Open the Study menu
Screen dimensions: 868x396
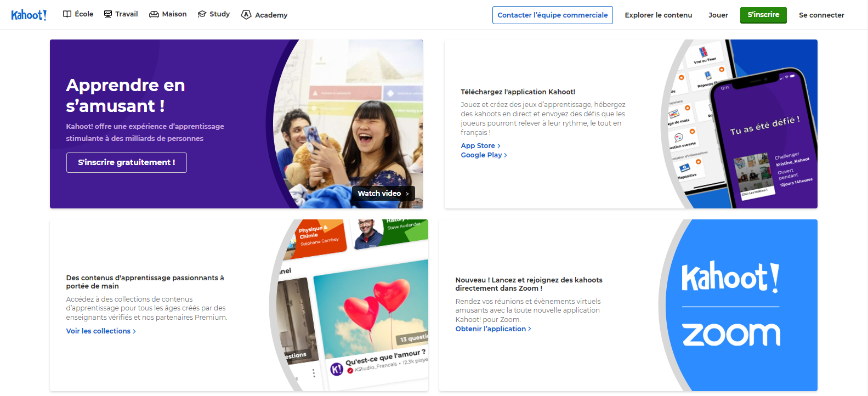point(214,14)
